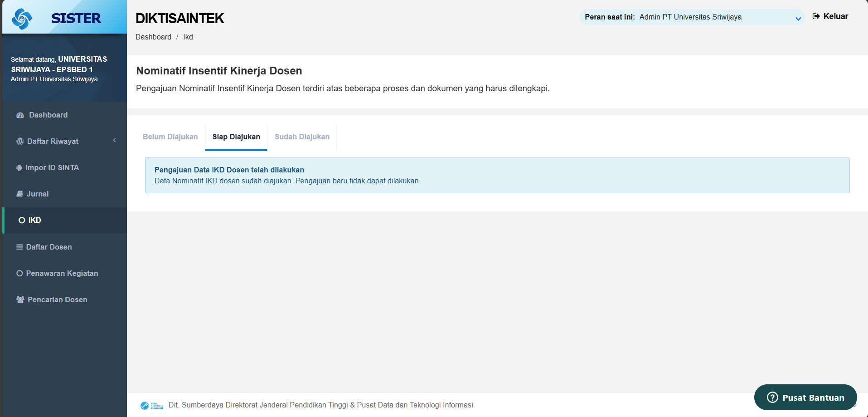Open the Peran saat ini role dropdown
Screen dimensions: 868x417
point(692,17)
